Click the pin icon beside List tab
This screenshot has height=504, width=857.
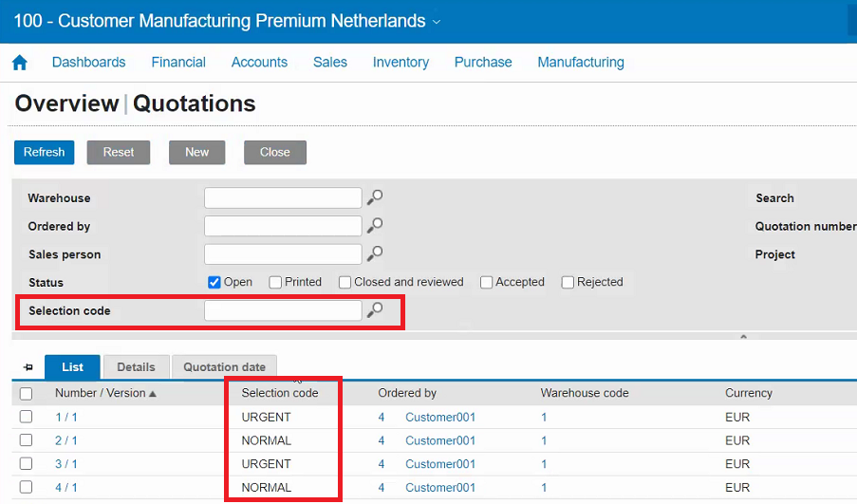[28, 367]
